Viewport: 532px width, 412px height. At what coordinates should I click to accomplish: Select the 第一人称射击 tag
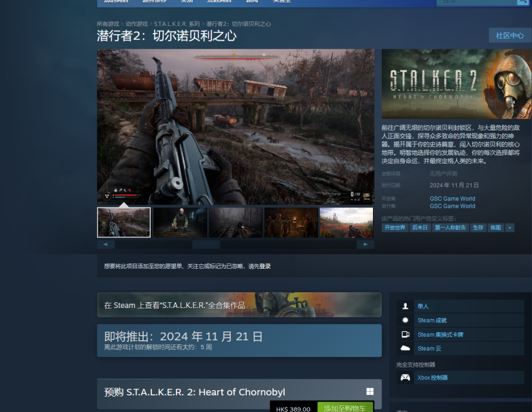[x=450, y=228]
